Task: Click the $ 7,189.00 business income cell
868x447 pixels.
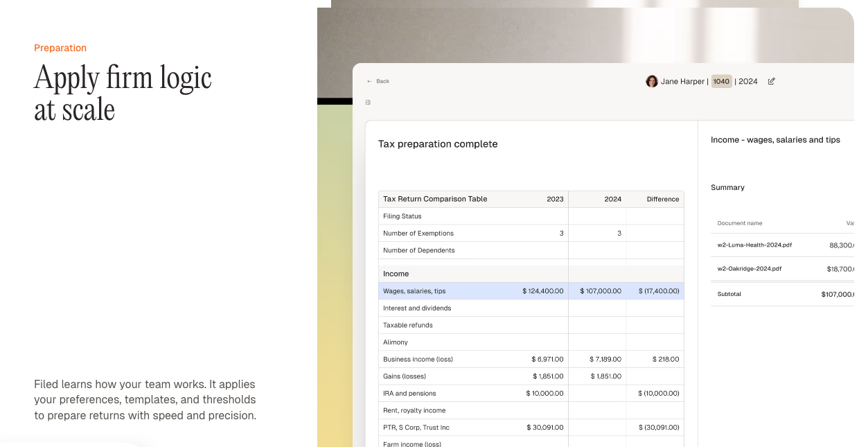Action: (605, 359)
